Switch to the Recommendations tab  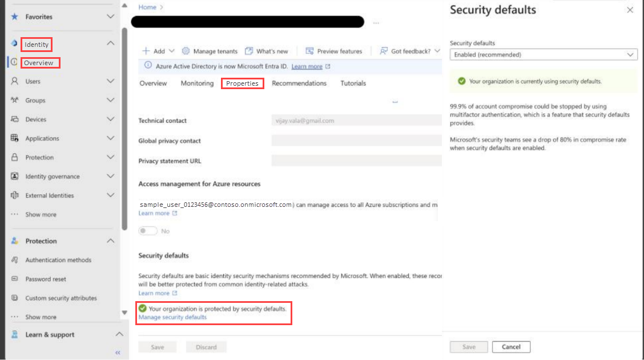pos(299,83)
